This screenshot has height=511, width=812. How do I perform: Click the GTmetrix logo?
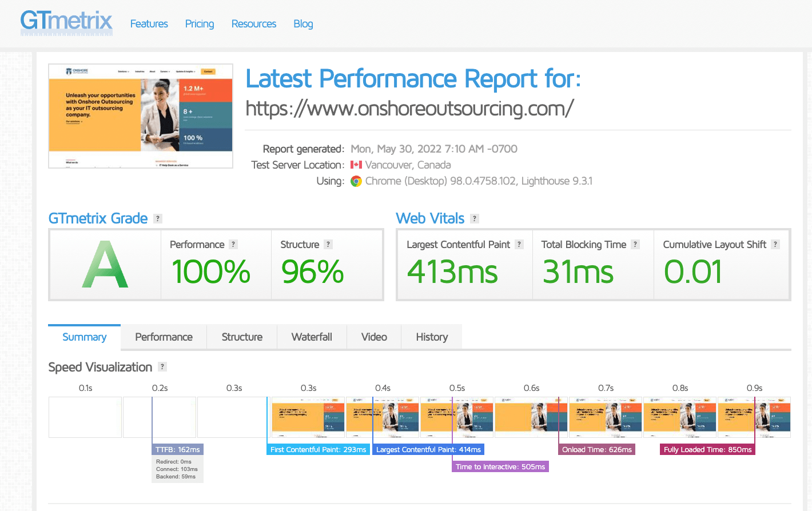pos(66,22)
